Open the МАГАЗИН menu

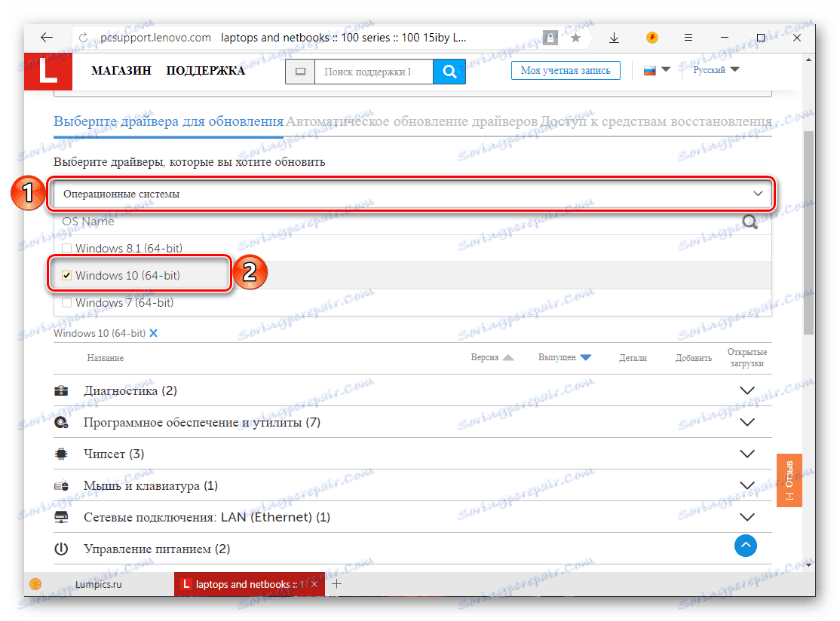[121, 71]
